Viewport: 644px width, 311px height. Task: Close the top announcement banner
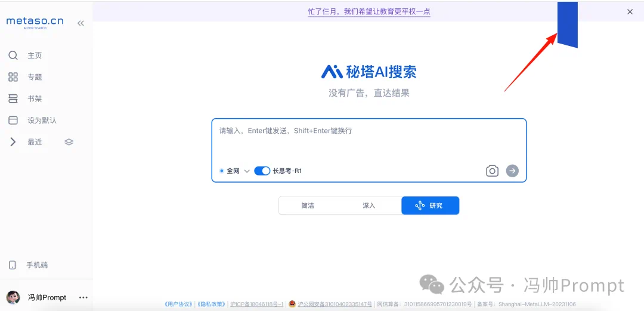click(630, 12)
